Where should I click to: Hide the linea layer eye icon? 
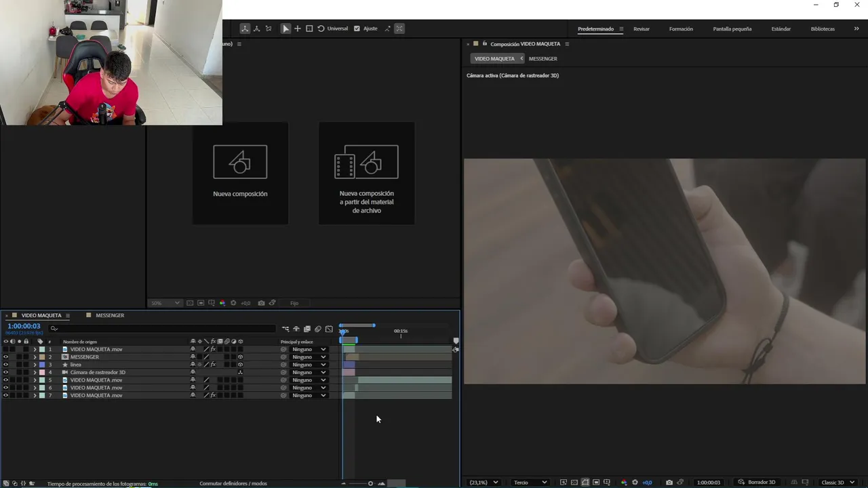coord(6,365)
